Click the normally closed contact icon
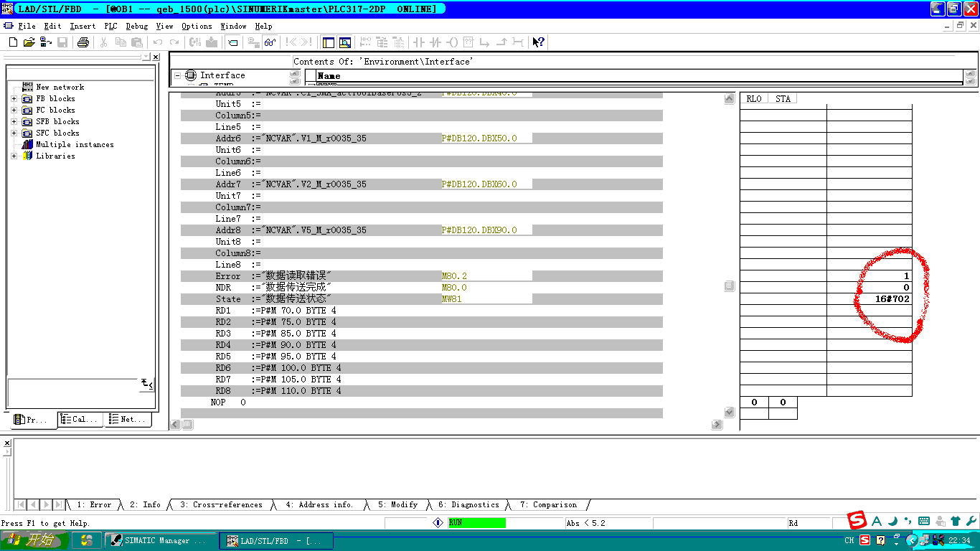Image resolution: width=980 pixels, height=551 pixels. [x=435, y=42]
